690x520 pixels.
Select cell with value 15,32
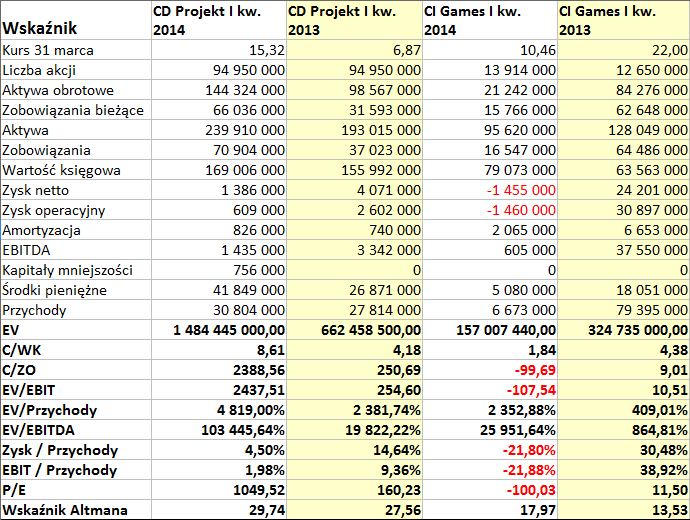(x=219, y=50)
